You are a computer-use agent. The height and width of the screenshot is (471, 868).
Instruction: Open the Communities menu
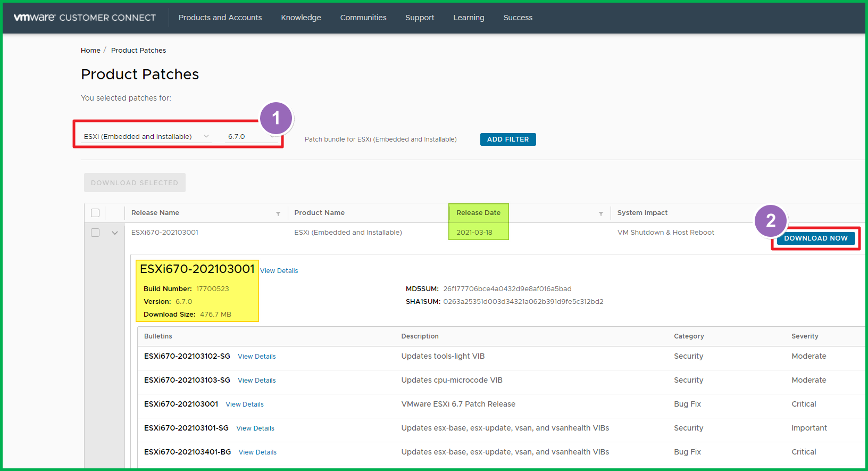363,18
